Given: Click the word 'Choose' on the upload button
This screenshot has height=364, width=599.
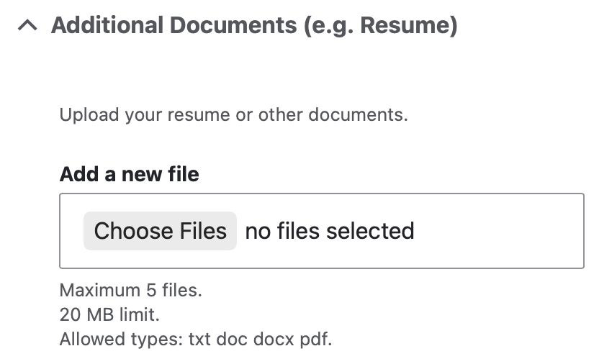Looking at the screenshot, I should click(x=134, y=231).
